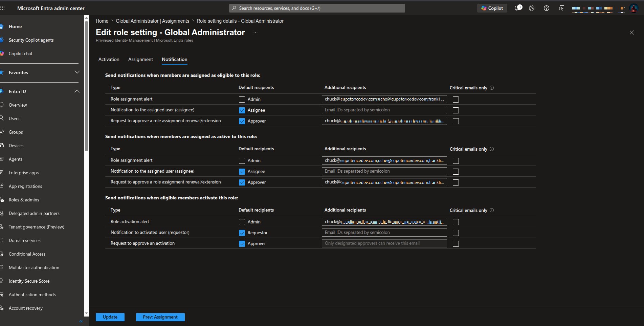Screen dimensions: 644x326
Task: Check critical emails only for eligible Role assignment alert
Action: 456,100
